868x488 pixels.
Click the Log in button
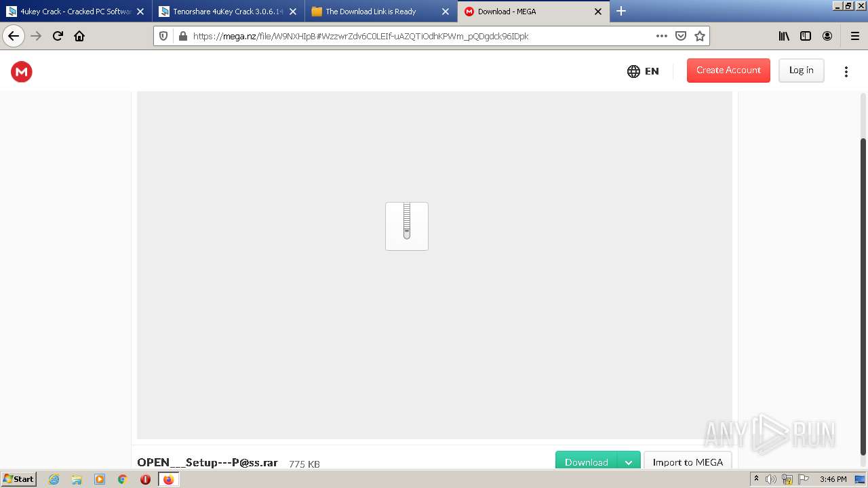[801, 70]
